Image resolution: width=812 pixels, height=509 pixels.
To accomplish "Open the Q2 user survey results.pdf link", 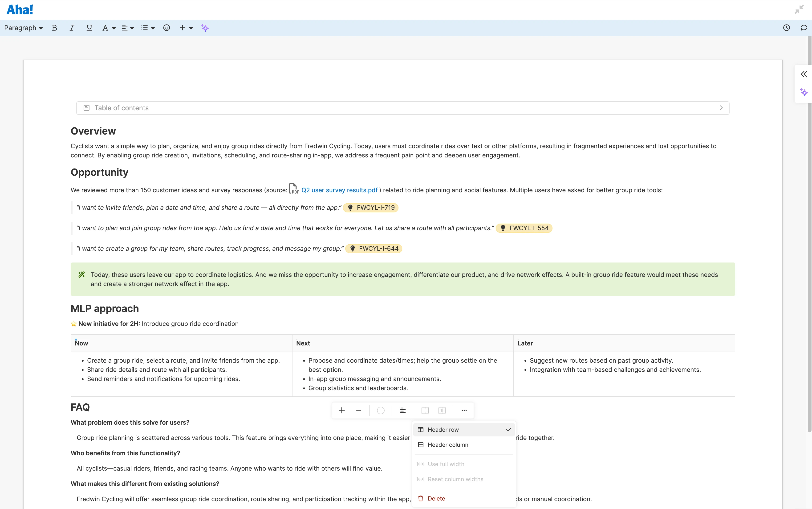I will pyautogui.click(x=339, y=190).
